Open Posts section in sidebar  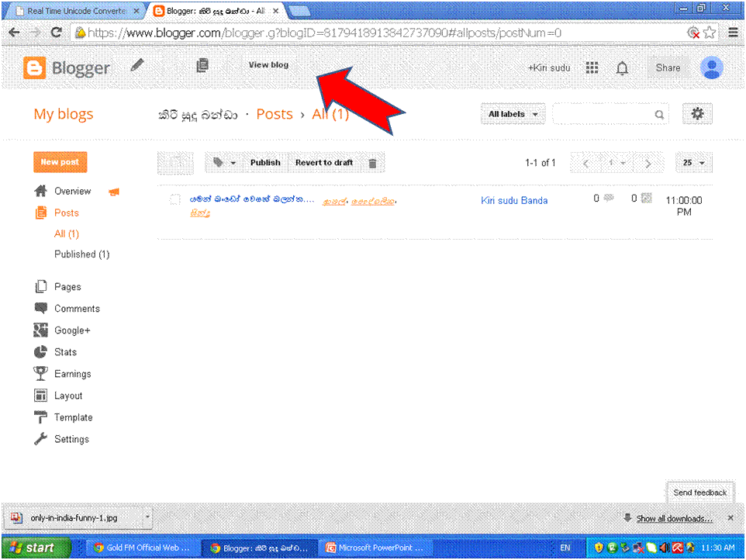pos(66,213)
